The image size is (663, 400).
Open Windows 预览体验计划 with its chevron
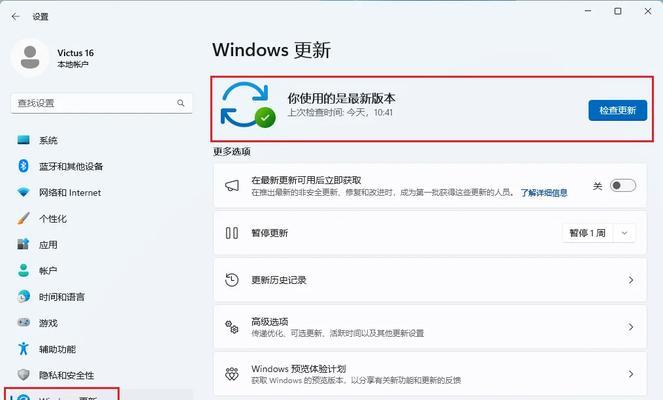630,374
